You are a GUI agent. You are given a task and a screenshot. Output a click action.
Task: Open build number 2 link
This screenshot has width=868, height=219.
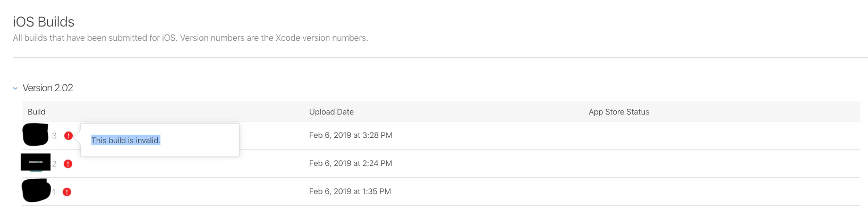coord(54,164)
